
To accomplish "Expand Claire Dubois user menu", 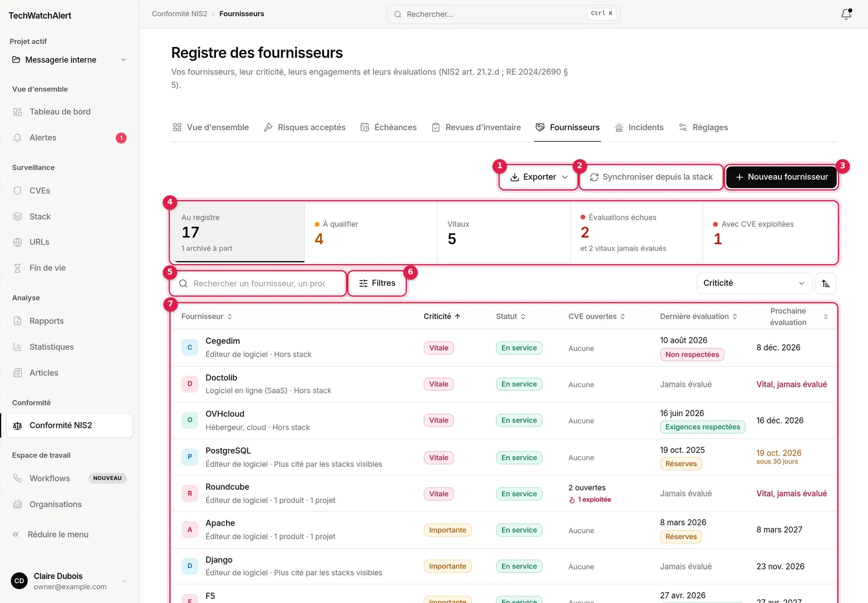I will (x=69, y=581).
